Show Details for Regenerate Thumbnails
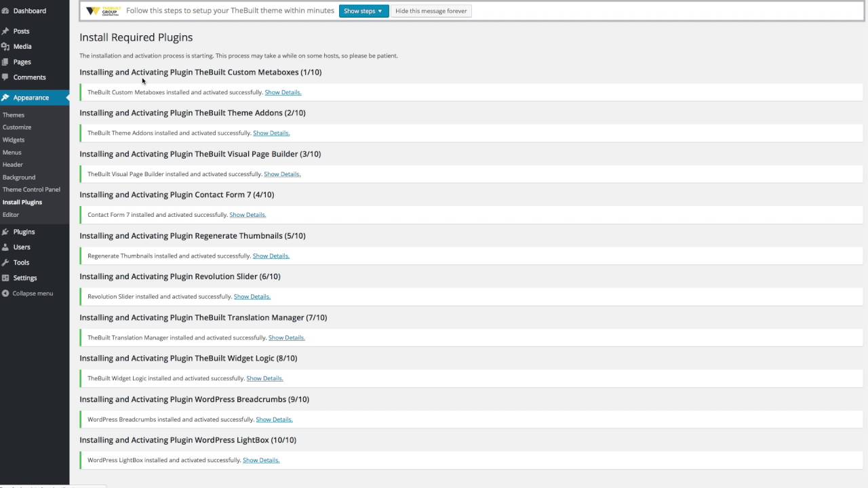Screen dimensions: 868x488 (271, 256)
